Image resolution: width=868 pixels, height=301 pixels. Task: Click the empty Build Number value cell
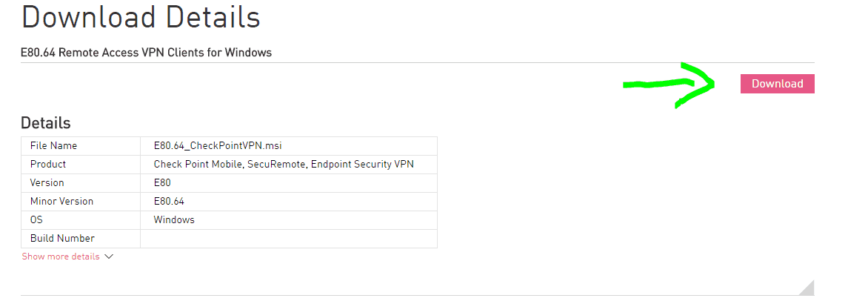(x=288, y=239)
